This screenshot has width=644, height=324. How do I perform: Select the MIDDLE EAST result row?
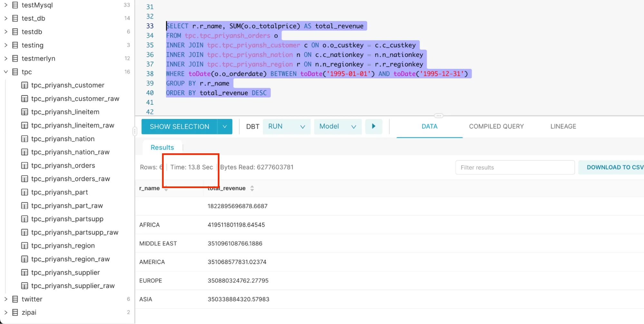click(389, 243)
